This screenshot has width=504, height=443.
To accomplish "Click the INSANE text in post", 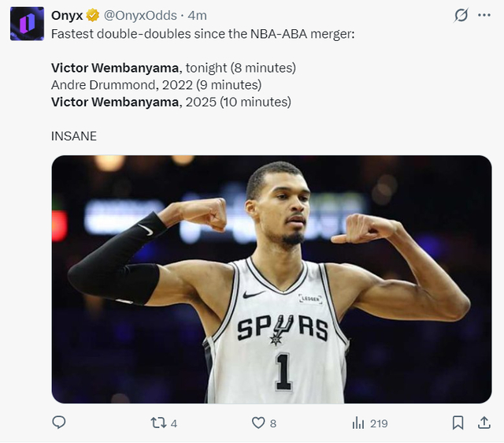I will 74,136.
